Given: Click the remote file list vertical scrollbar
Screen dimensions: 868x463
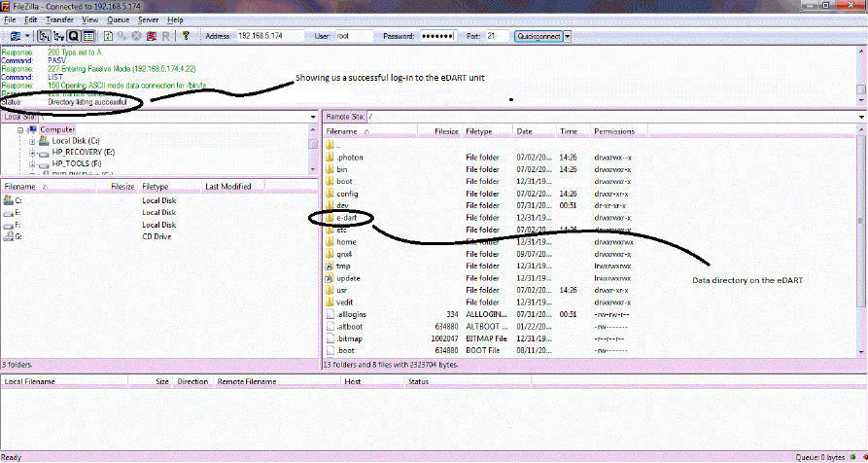Looking at the screenshot, I should tap(862, 241).
